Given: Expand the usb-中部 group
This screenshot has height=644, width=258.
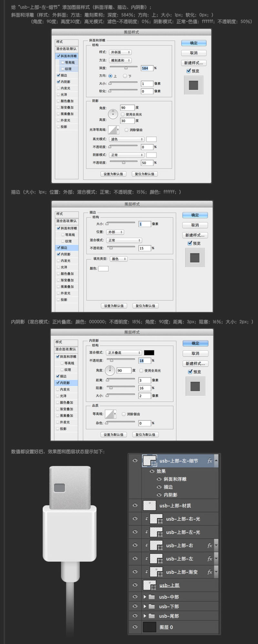Looking at the screenshot, I should 145,597.
